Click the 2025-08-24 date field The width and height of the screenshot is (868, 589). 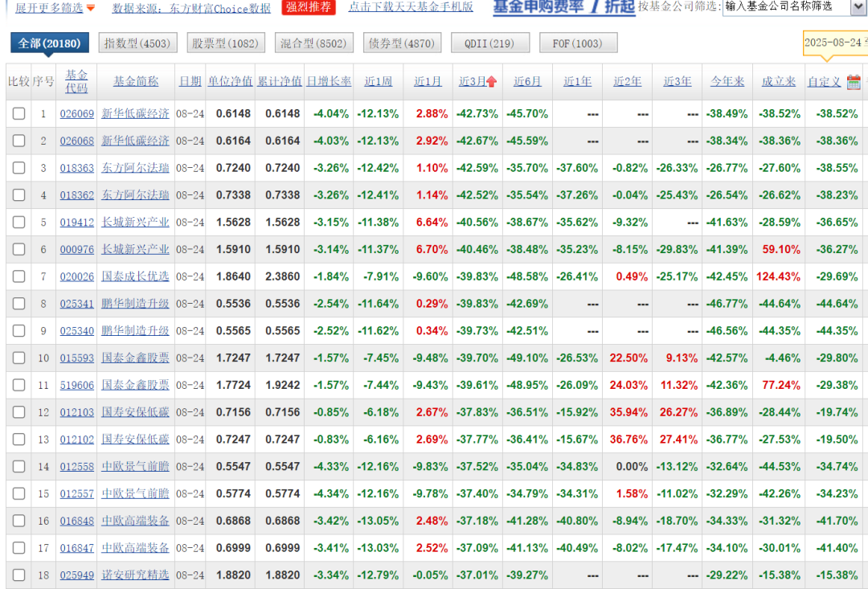(x=835, y=43)
